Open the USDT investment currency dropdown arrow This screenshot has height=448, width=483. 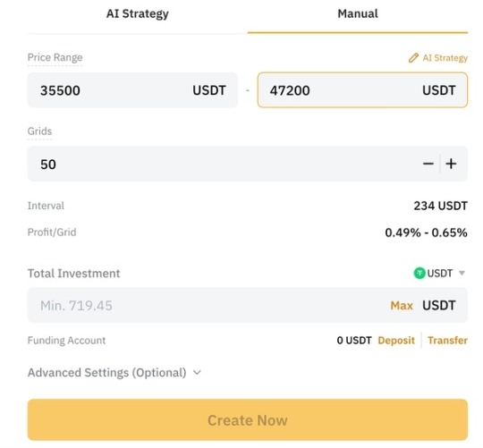tap(462, 273)
